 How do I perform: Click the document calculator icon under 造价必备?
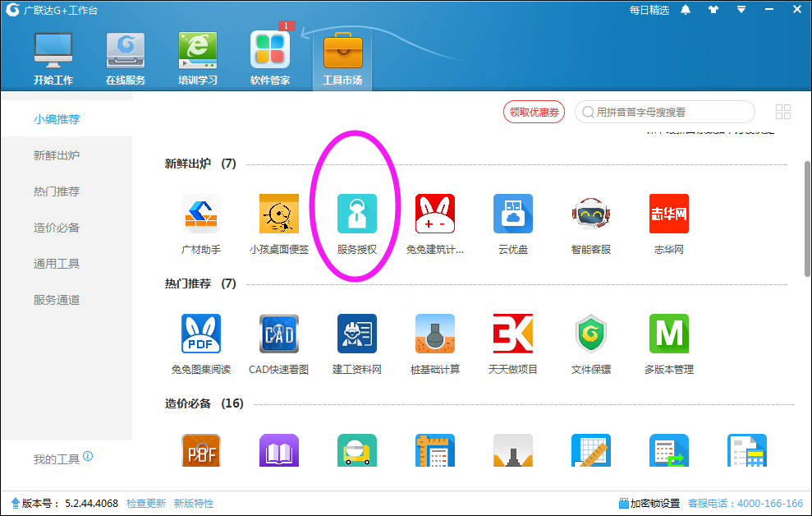747,450
